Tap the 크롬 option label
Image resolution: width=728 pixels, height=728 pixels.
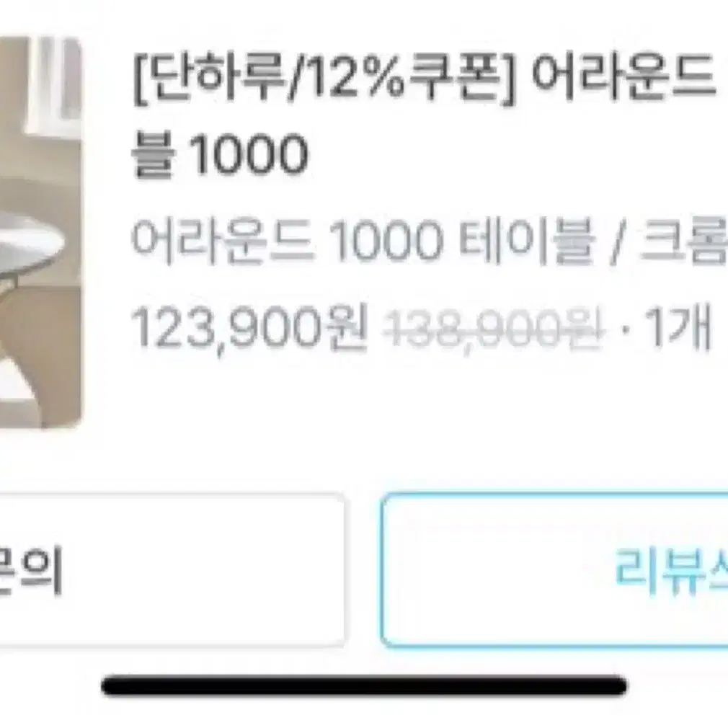pos(683,241)
